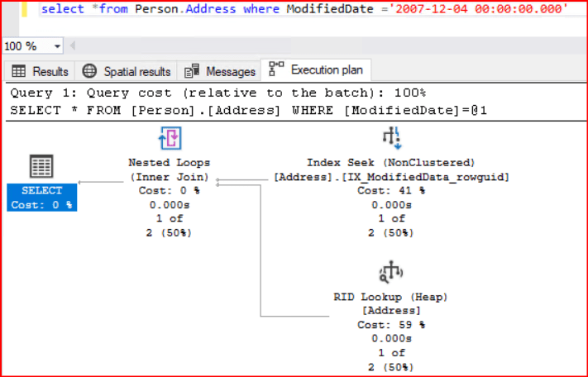This screenshot has width=588, height=377.
Task: Switch to the Messages tab
Action: pos(221,71)
